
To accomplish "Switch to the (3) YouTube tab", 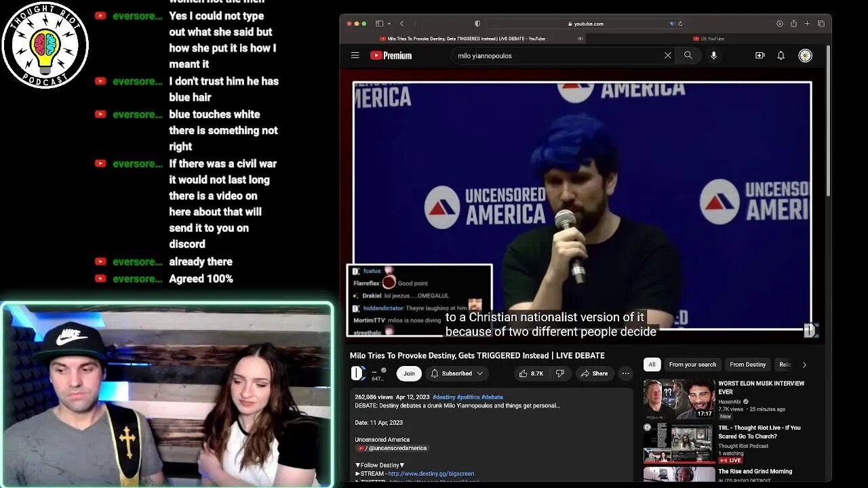I will [x=708, y=39].
